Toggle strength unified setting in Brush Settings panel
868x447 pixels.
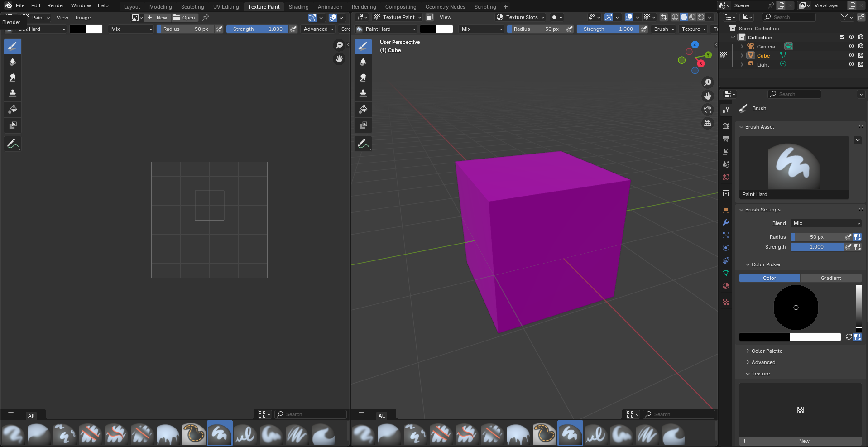pos(857,247)
